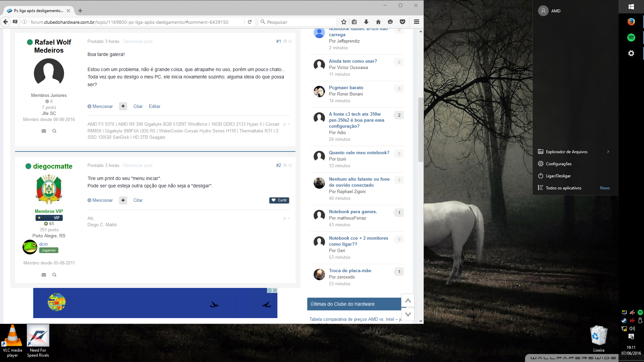Expand the Explorador de Arquivos jump list chevron

point(608,152)
